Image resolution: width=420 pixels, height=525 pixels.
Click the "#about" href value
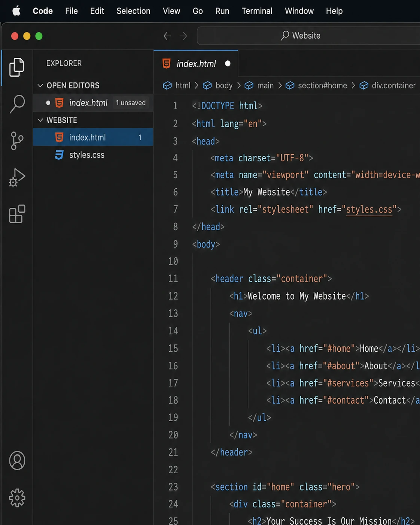tap(341, 366)
